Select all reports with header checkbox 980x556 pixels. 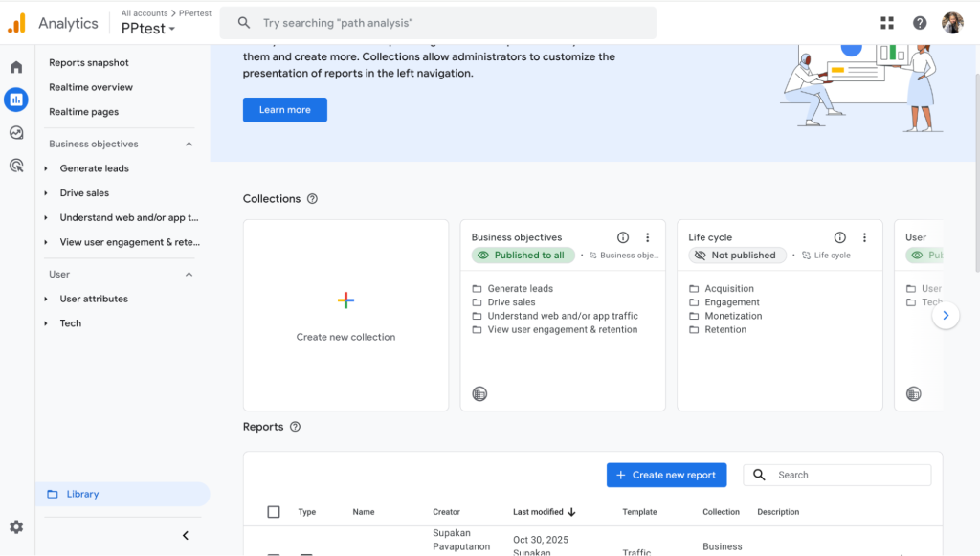(x=274, y=512)
